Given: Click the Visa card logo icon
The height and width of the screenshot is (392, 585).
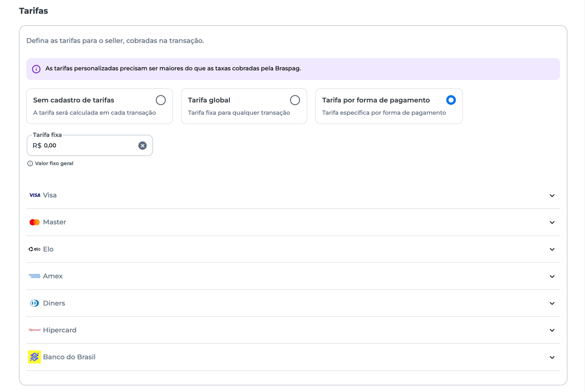Looking at the screenshot, I should 34,195.
